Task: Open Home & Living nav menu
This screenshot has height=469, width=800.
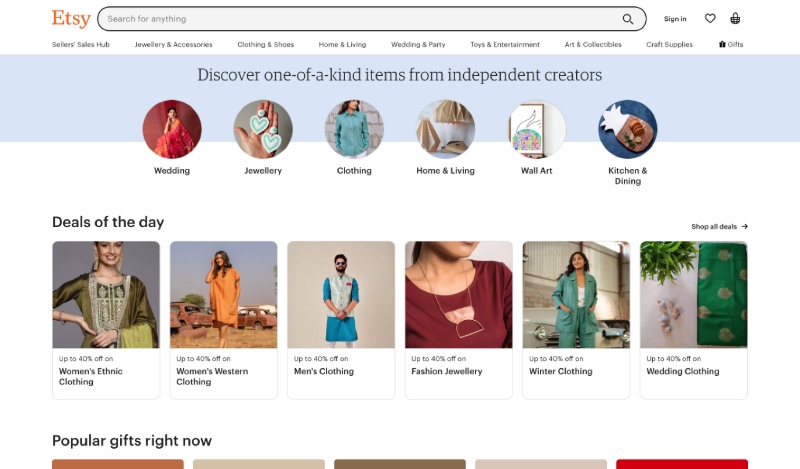Action: (342, 44)
